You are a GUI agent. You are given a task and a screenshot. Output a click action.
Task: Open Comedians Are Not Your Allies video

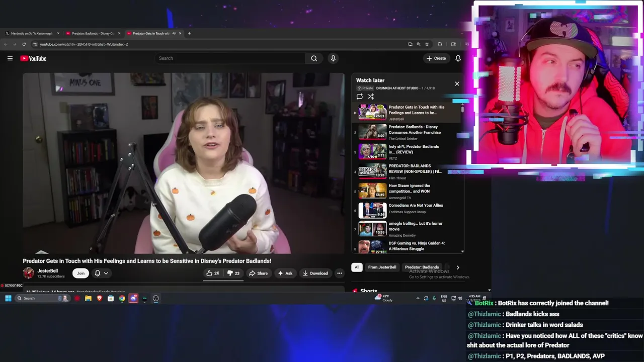407,211
